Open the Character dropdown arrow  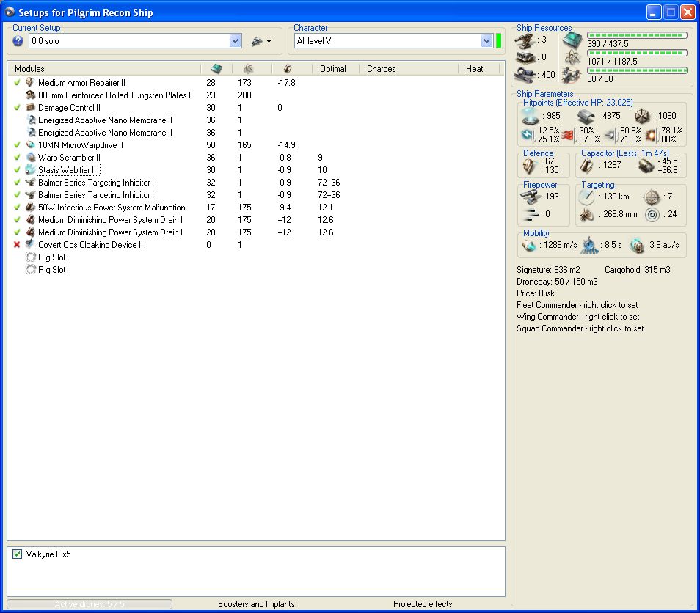486,41
